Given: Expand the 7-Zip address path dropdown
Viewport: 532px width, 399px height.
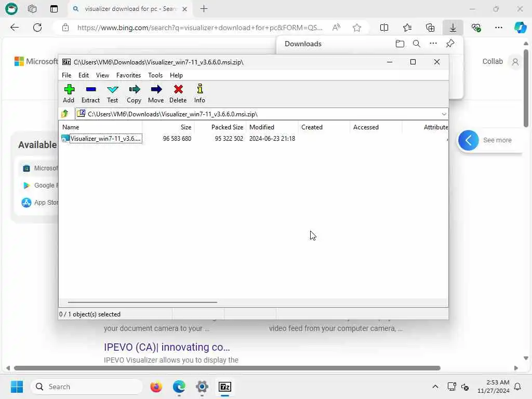Looking at the screenshot, I should pyautogui.click(x=444, y=114).
